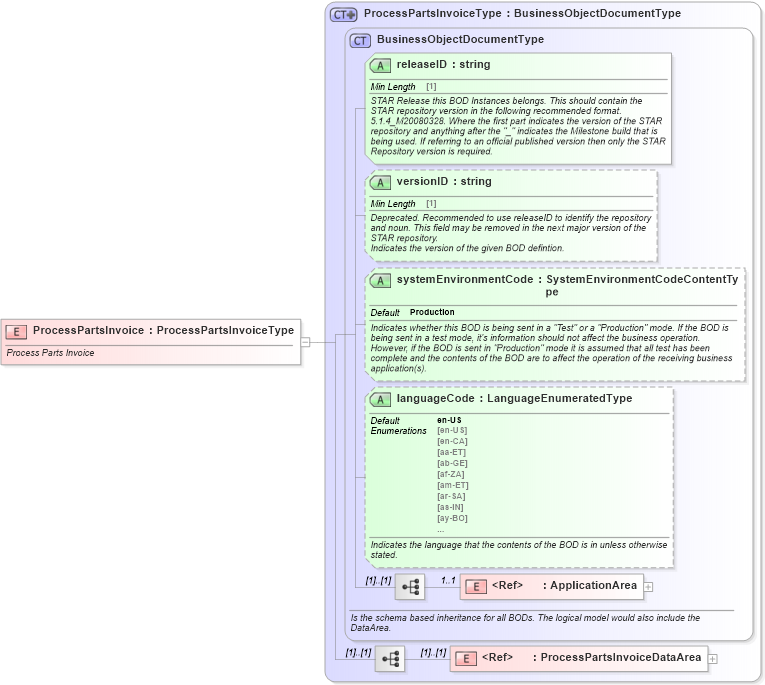Select the [ab-GE] enumeration entry
This screenshot has width=765, height=685.
point(452,463)
